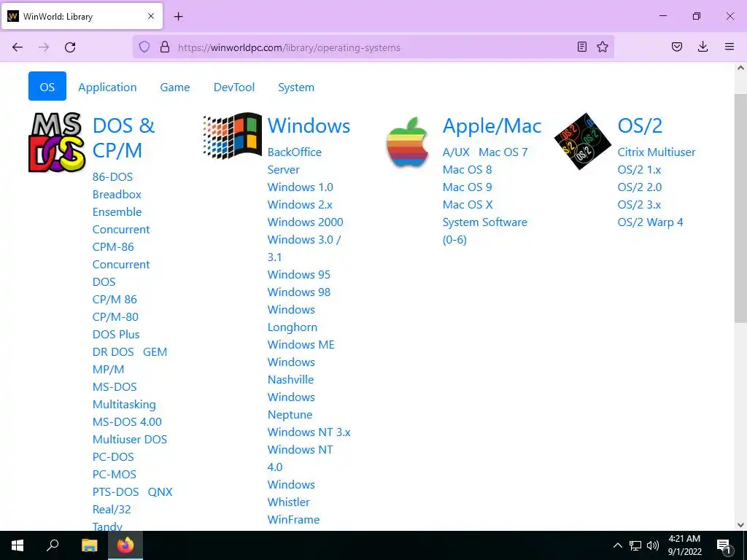Toggle reader view icon in address bar
Screen dimensions: 747x560
[x=581, y=47]
